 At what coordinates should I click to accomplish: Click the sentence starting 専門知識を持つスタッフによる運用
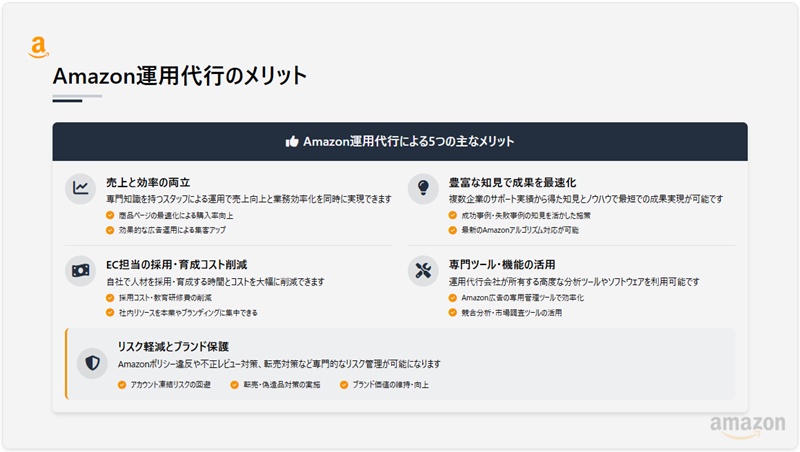click(249, 198)
